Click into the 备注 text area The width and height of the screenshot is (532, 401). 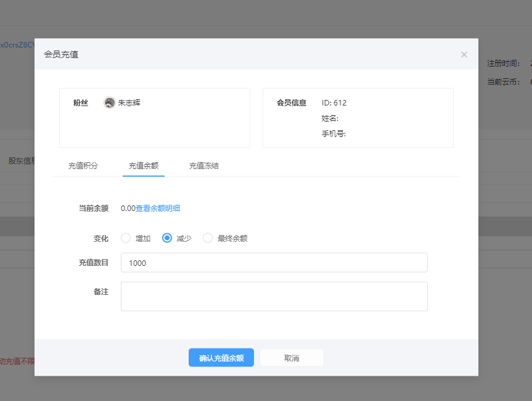click(x=274, y=296)
